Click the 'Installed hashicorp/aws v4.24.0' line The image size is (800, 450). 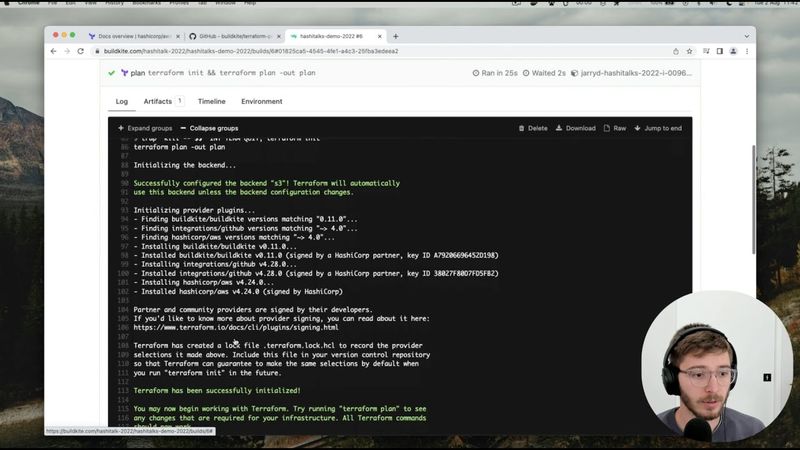(x=238, y=292)
